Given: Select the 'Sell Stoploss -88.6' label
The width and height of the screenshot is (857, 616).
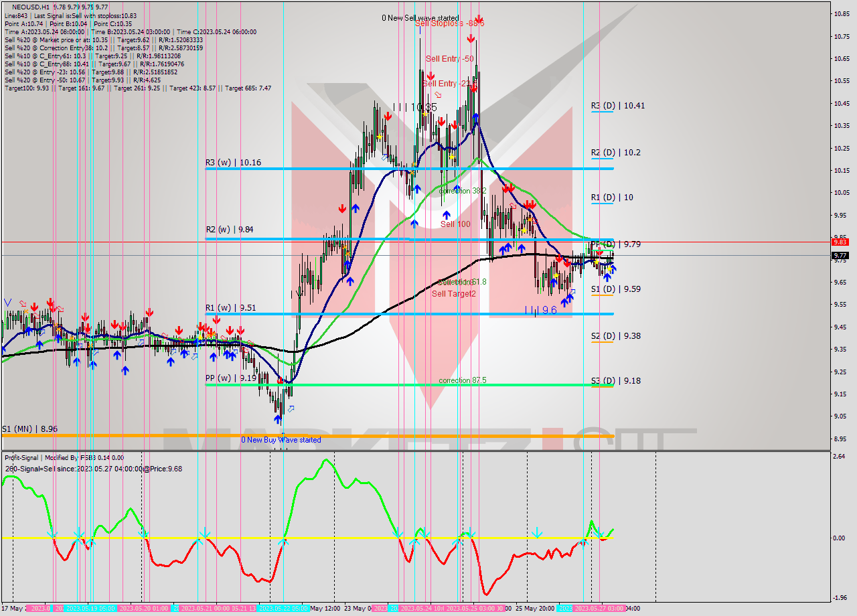Looking at the screenshot, I should click(449, 23).
